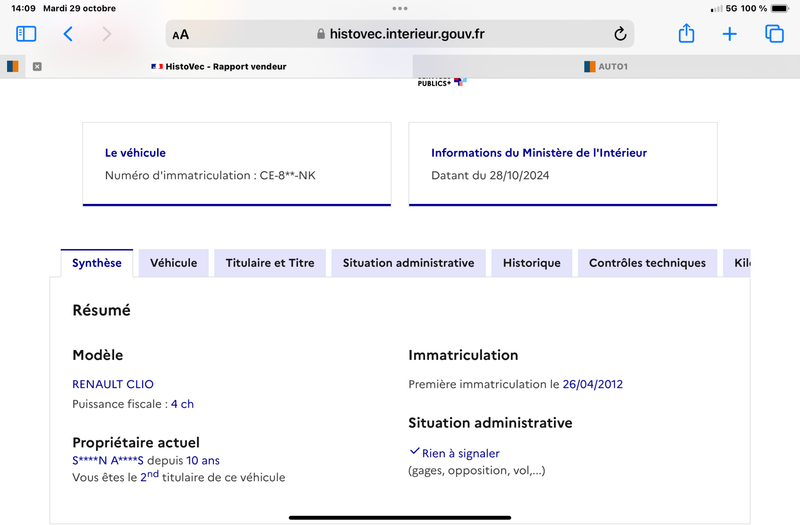Go forward to next page
The image size is (800, 525).
[106, 34]
